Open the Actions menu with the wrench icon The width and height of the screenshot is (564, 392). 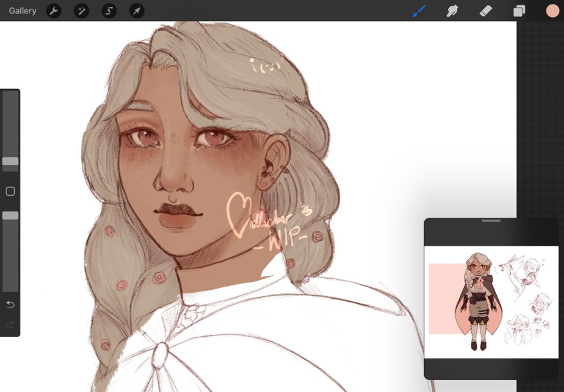click(x=54, y=11)
